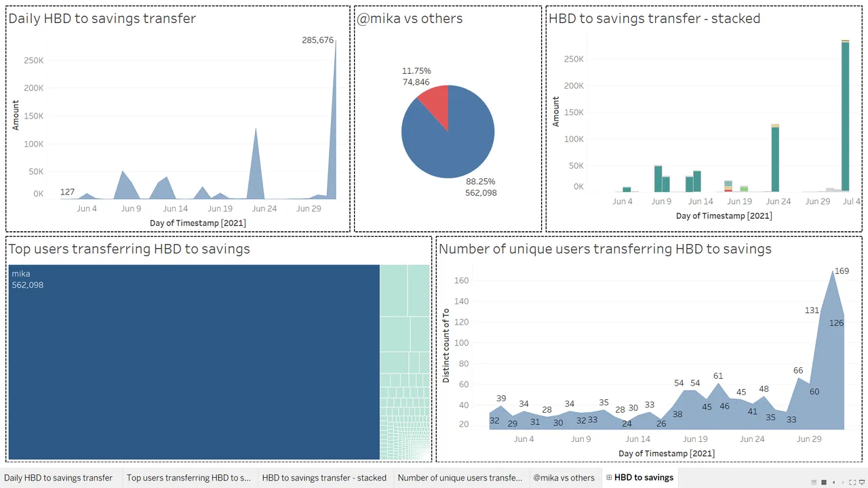
Task: Click the tallest teal bar near Jul 4
Action: [x=845, y=117]
